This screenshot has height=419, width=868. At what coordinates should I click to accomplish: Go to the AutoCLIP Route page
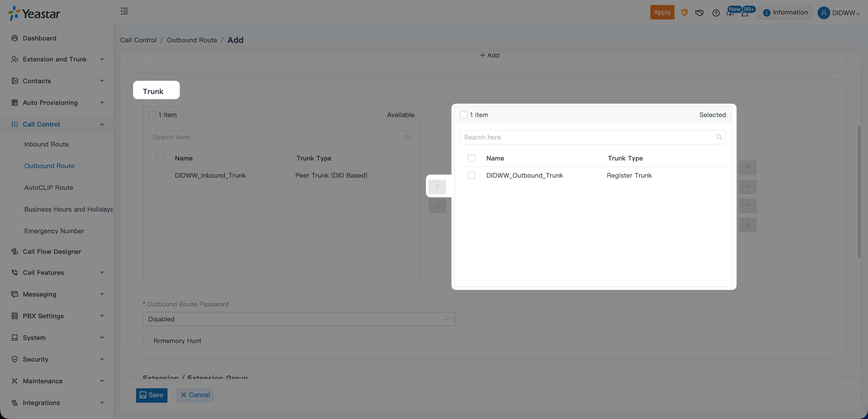tap(49, 188)
